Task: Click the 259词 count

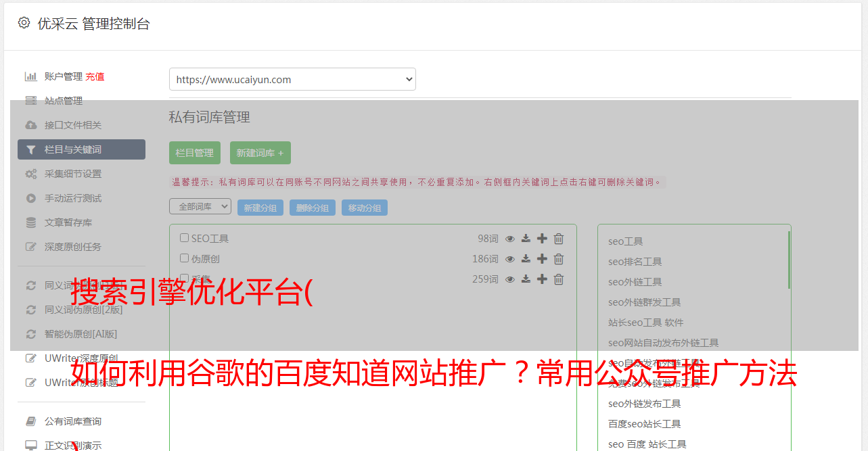Action: point(485,279)
